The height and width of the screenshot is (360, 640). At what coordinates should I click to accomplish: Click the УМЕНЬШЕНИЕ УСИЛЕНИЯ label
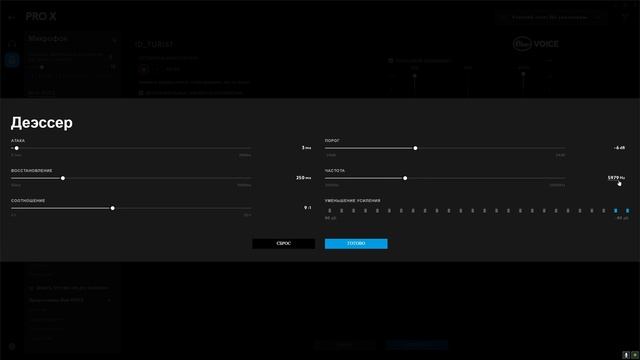coord(353,201)
